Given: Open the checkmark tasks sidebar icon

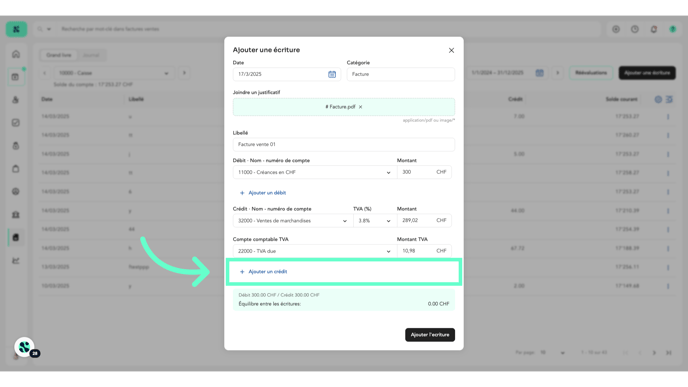Looking at the screenshot, I should point(16,123).
